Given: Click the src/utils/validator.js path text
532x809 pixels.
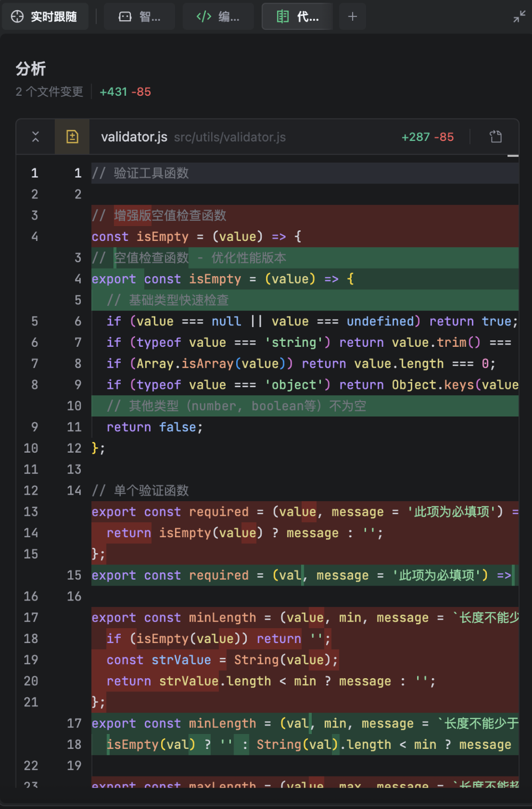Looking at the screenshot, I should (230, 137).
